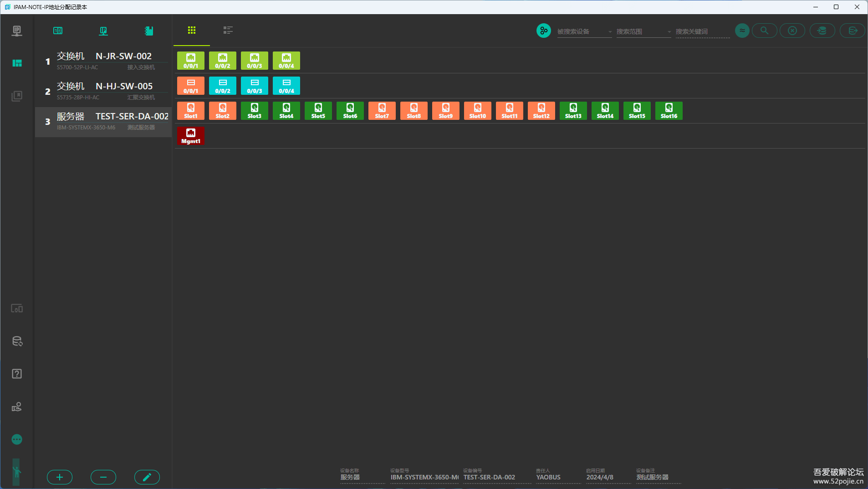Click the plus add device button
868x489 pixels.
coord(60,477)
